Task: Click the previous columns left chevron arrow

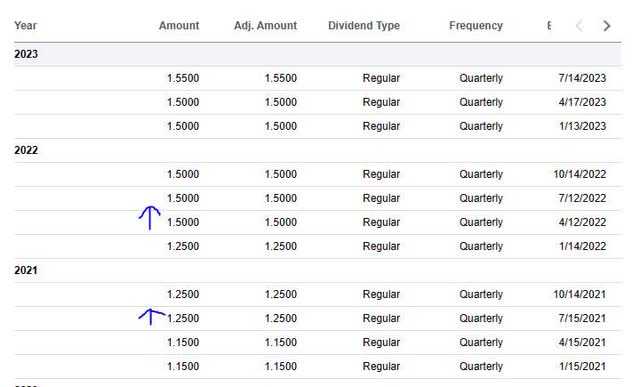Action: [x=579, y=26]
